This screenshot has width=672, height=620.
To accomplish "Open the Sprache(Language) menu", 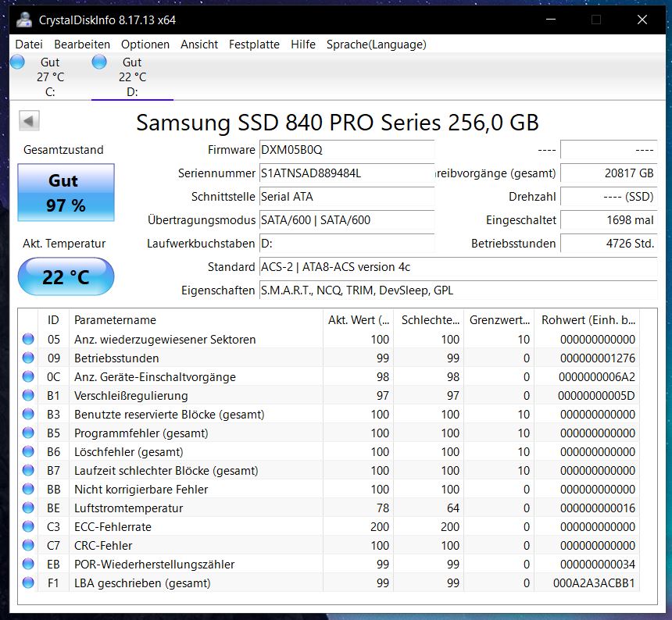I will [377, 45].
